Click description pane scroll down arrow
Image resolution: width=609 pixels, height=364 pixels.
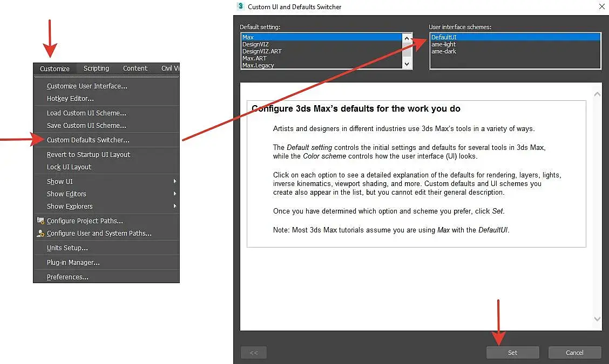[x=597, y=319]
